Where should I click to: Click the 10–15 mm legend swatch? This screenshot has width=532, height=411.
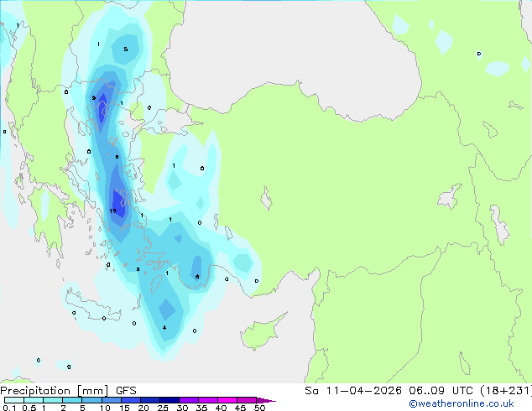coord(111,400)
